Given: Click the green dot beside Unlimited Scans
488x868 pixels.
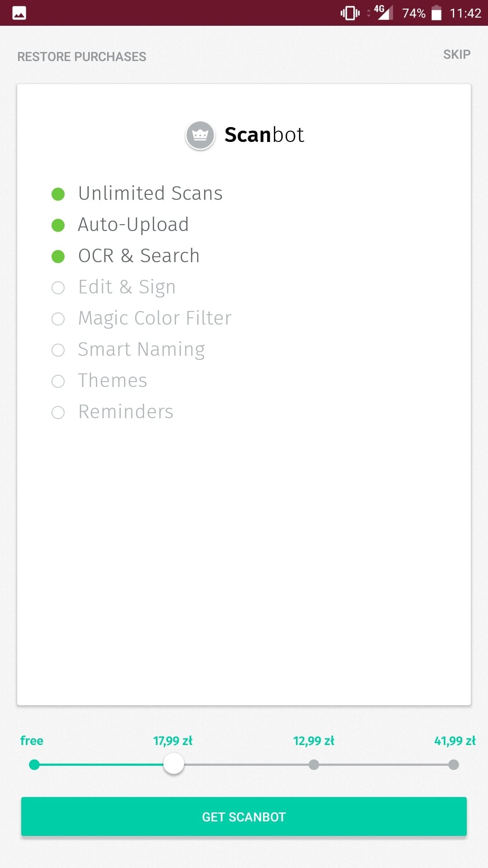Looking at the screenshot, I should [58, 194].
